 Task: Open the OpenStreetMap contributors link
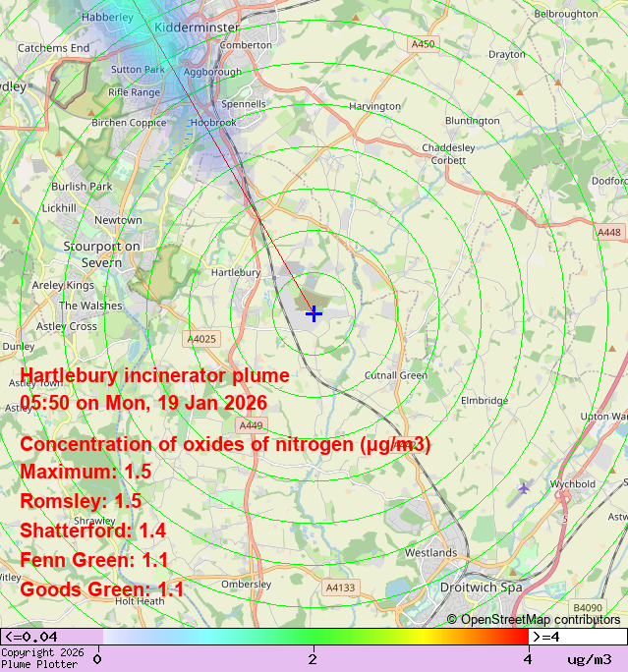(534, 619)
